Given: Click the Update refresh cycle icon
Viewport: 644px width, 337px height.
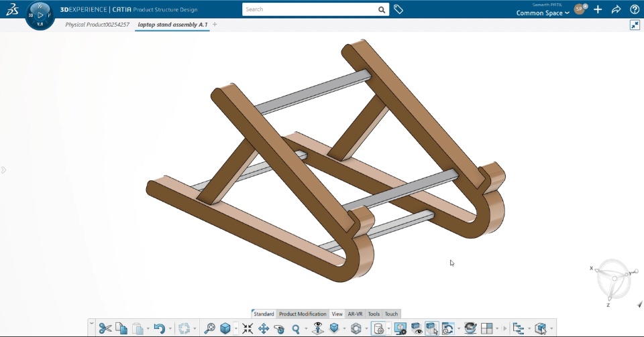Looking at the screenshot, I should pos(184,328).
